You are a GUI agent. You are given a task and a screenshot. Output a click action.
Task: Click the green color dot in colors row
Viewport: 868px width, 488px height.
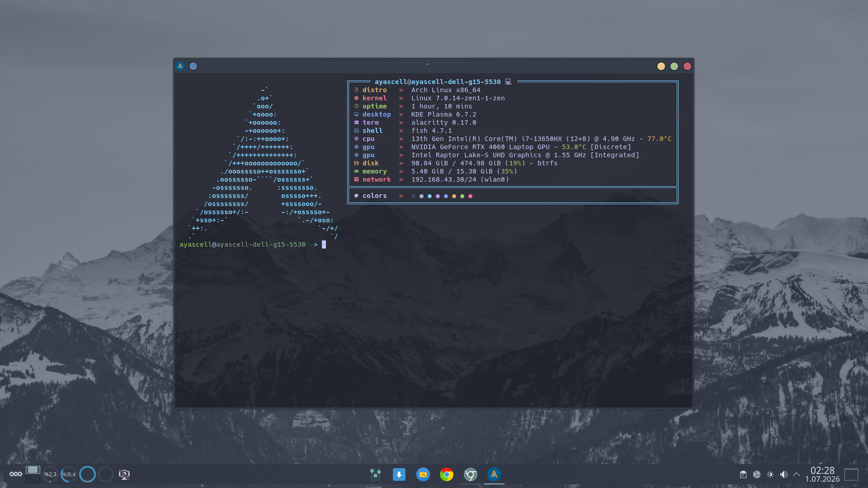[x=462, y=196]
